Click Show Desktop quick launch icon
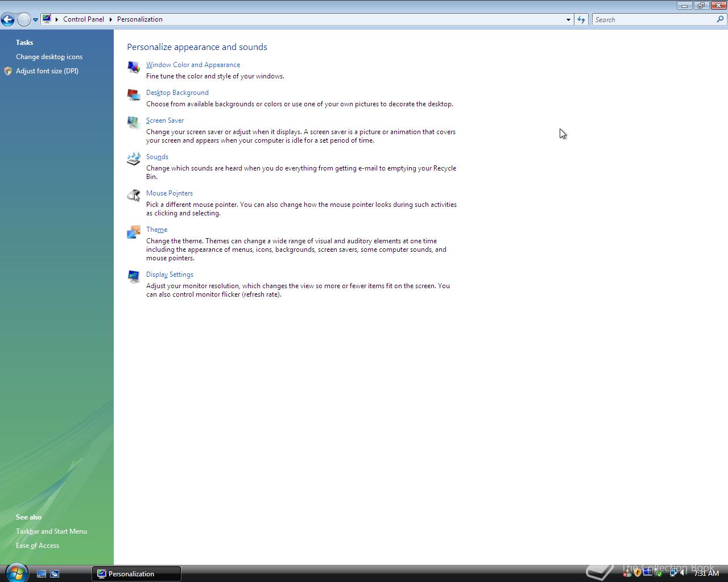Image resolution: width=728 pixels, height=582 pixels. pyautogui.click(x=42, y=574)
